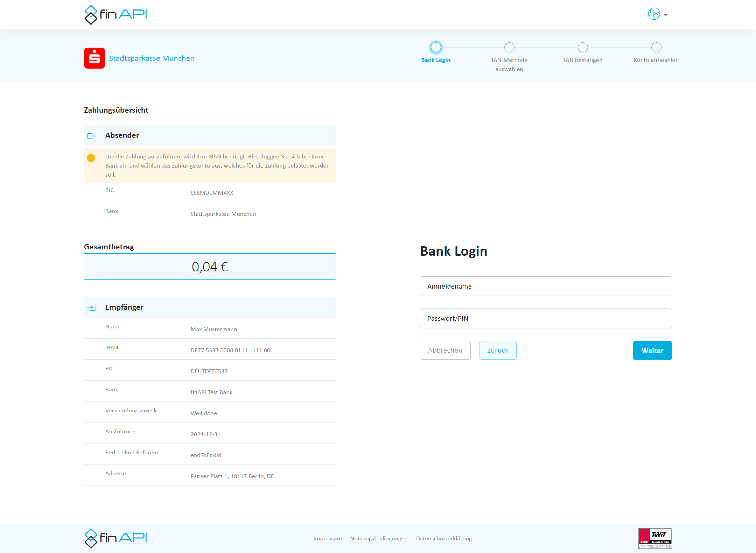
Task: Focus the Anmeldename input field
Action: coord(546,286)
